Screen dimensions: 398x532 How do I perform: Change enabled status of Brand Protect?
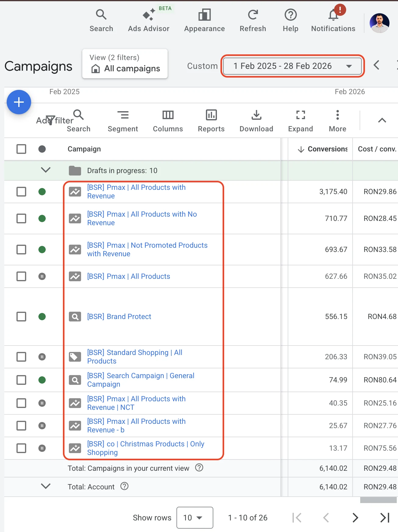(x=42, y=317)
